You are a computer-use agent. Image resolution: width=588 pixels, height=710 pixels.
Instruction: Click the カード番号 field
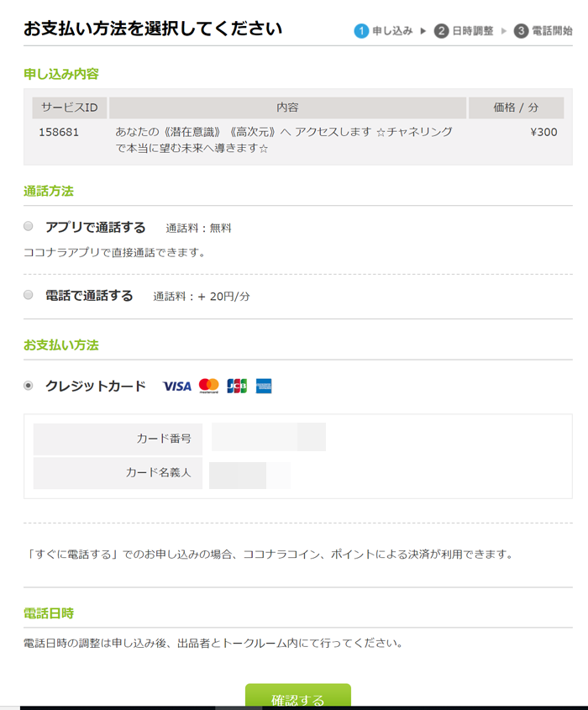pos(269,437)
